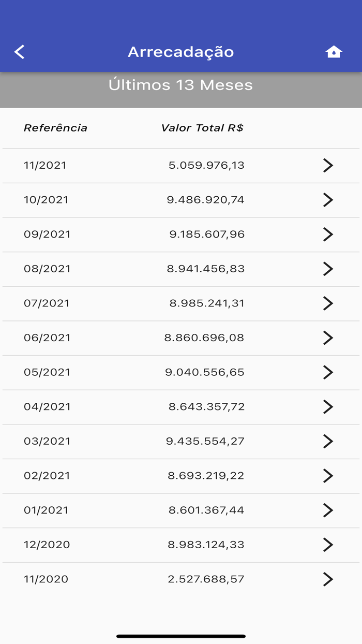Tap the 02/2021 reference label
The image size is (362, 644).
click(47, 475)
